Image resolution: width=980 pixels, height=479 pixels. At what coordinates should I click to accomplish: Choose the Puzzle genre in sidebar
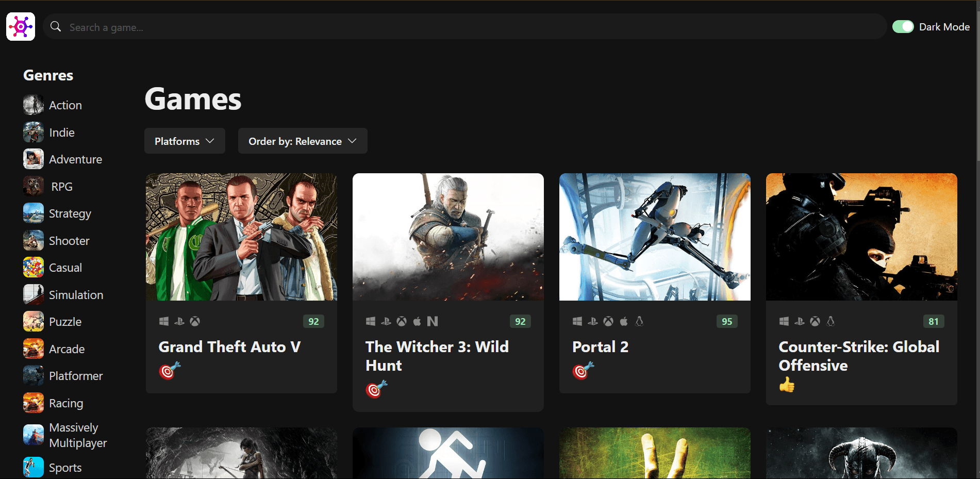coord(65,322)
